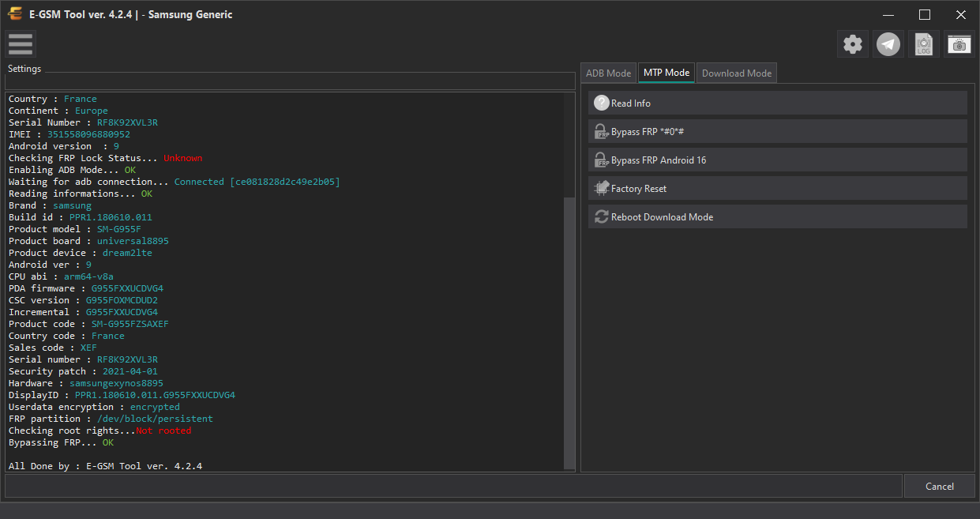Click the refresh arrows icon on Reboot Download Mode
This screenshot has width=980, height=519.
(x=602, y=216)
